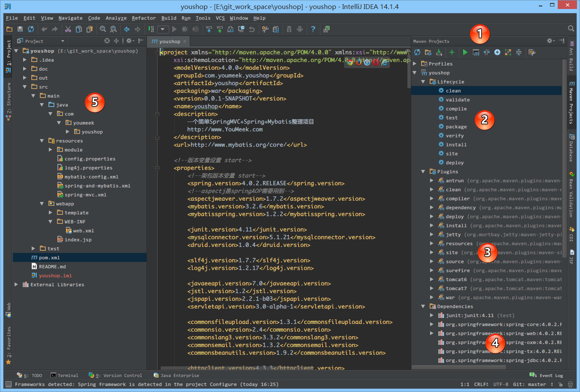Download Maven sources and documentation
The width and height of the screenshot is (580, 392).
pos(439,52)
